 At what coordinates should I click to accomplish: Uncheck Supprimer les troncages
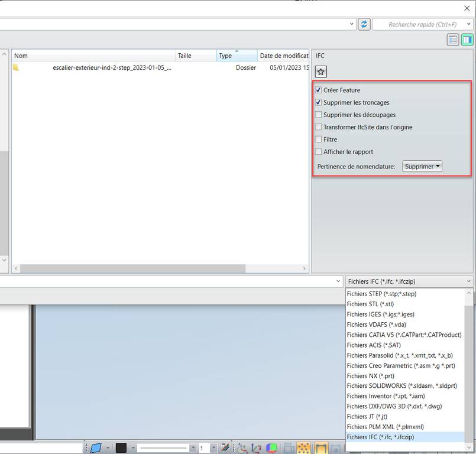click(x=318, y=102)
